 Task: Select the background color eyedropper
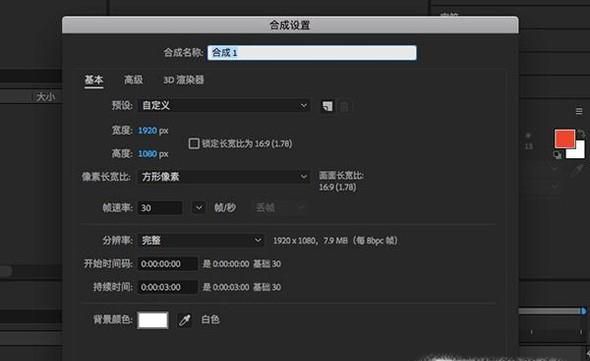[184, 320]
